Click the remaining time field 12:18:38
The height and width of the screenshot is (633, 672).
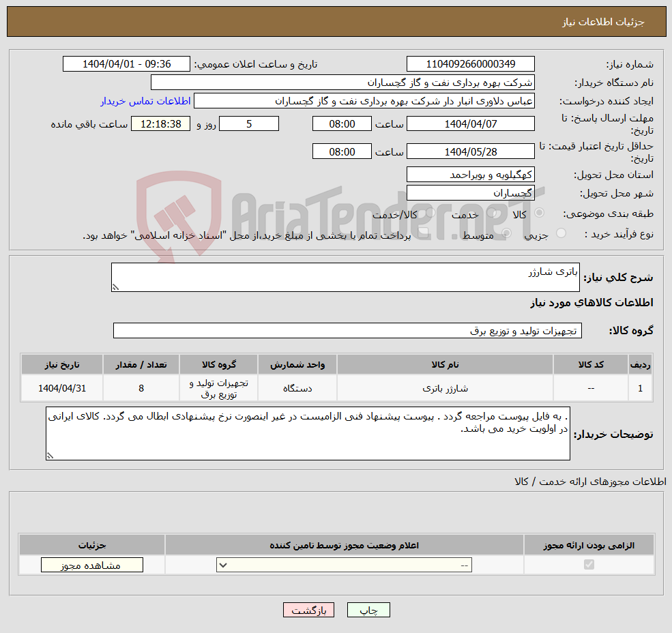tap(161, 124)
